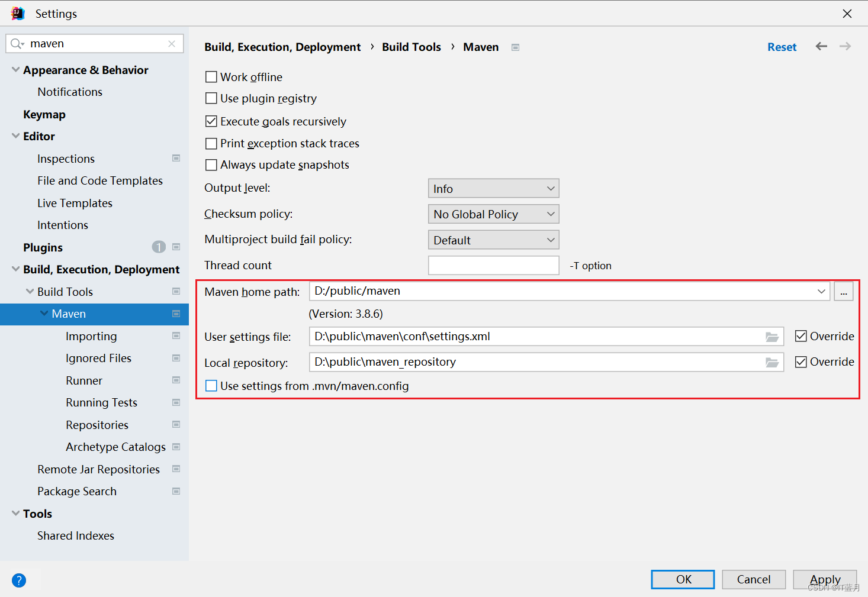The image size is (868, 597).
Task: Click the Reset link
Action: pos(782,46)
